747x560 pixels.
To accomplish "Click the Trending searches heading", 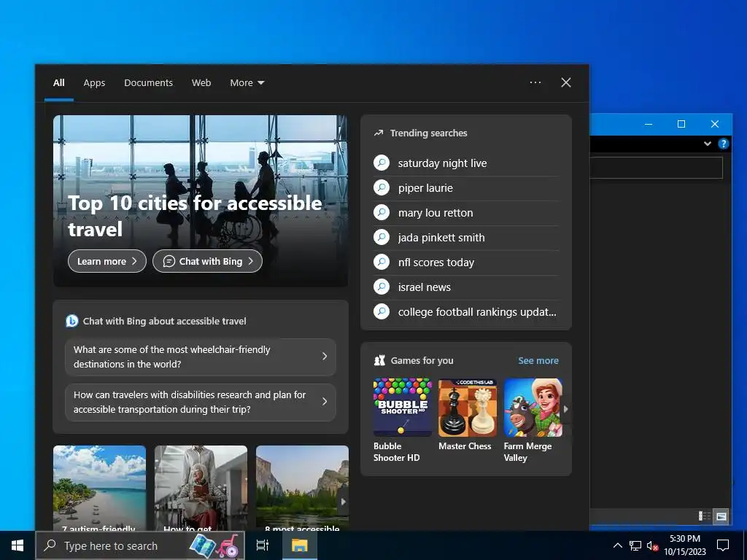I will 428,133.
